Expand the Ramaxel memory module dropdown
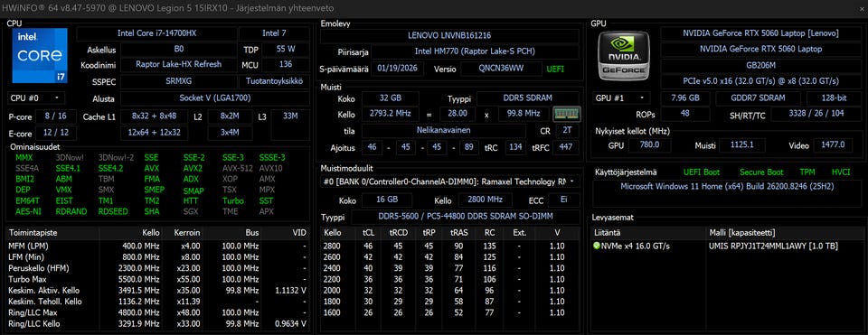 450,181
